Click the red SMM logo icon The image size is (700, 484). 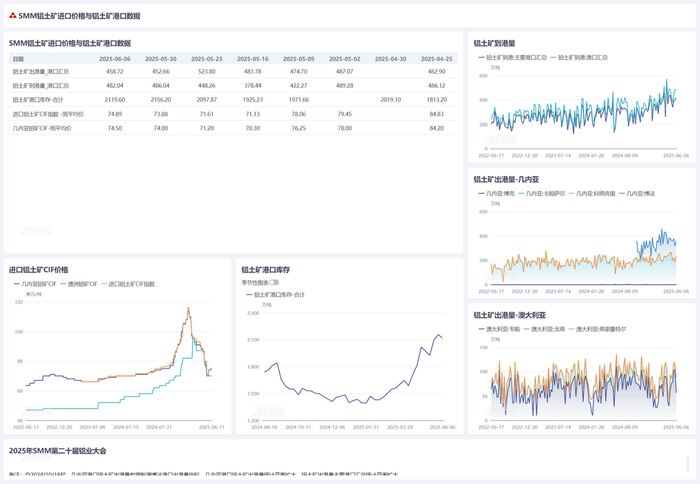click(x=12, y=16)
